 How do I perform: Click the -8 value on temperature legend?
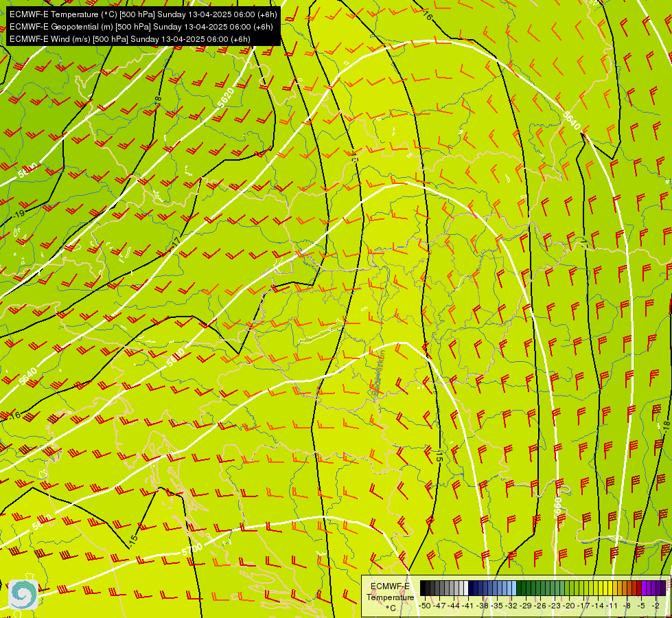[x=627, y=606]
